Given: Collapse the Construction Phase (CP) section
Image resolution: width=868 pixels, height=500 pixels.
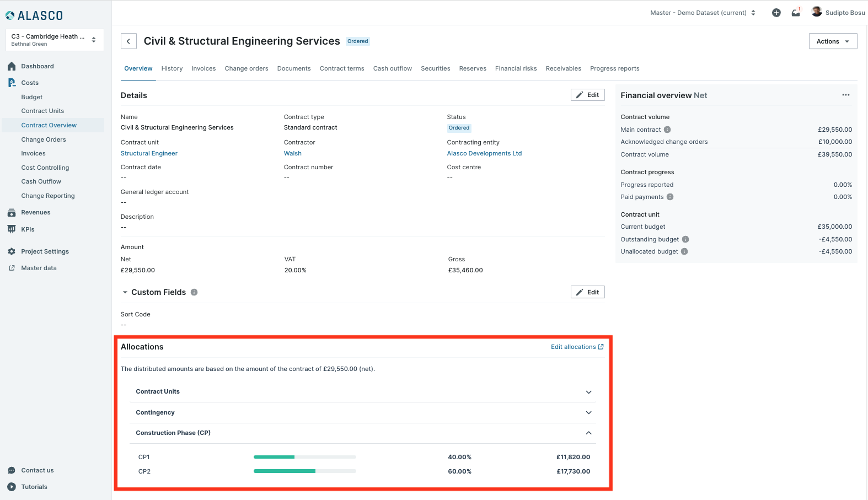Looking at the screenshot, I should (588, 433).
